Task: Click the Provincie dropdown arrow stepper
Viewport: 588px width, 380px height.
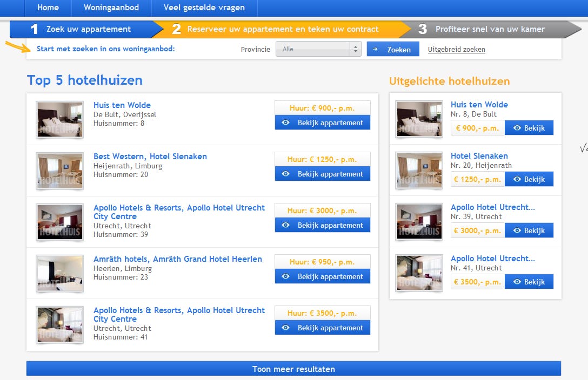Action: pos(355,49)
